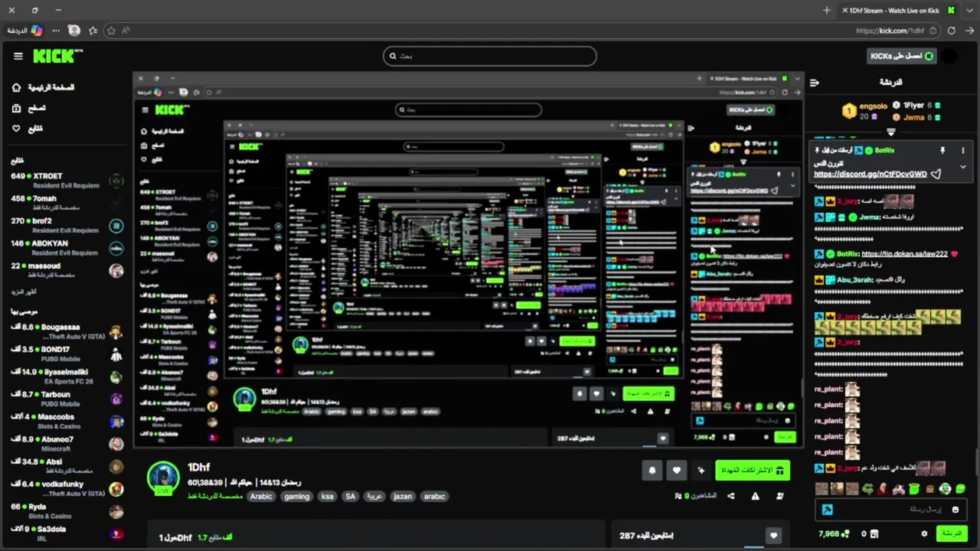Open recommended channel Abunoo7

(67, 444)
